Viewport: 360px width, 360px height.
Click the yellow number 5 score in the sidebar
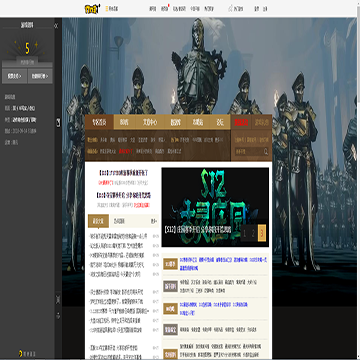coord(27,49)
